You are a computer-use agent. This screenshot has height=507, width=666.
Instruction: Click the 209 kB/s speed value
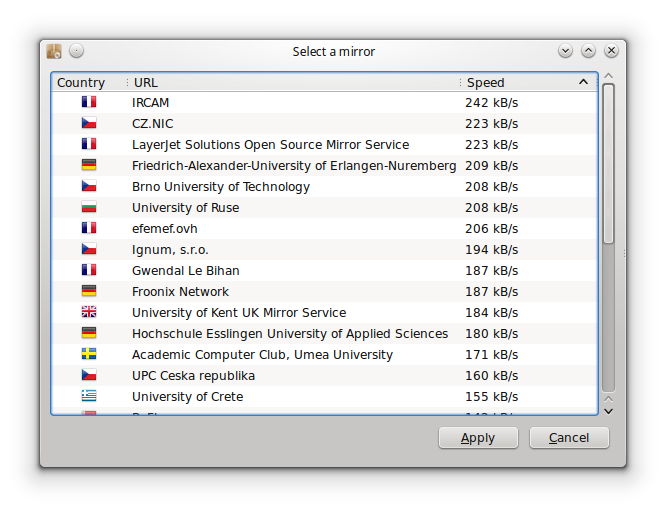click(491, 166)
